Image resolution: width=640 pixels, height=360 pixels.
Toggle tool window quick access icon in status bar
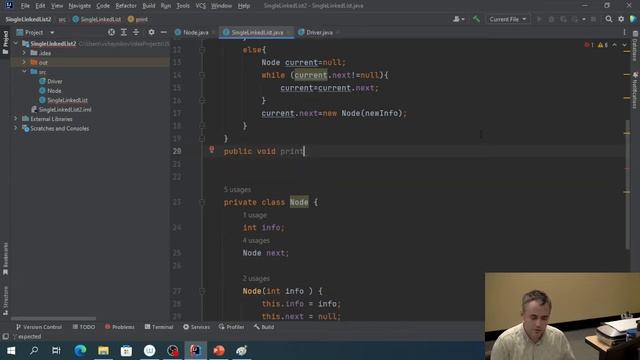coord(6,336)
